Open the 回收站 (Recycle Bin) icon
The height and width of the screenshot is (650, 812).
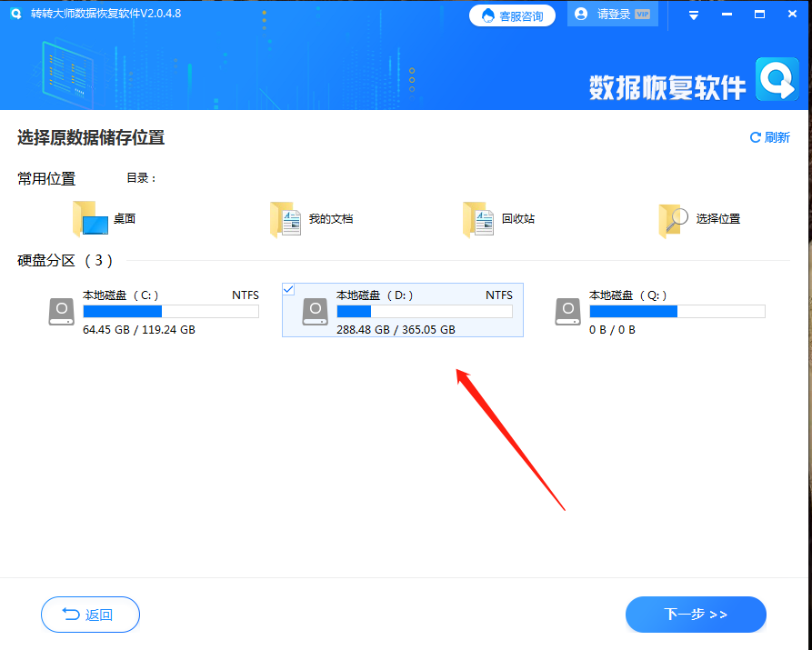click(477, 218)
